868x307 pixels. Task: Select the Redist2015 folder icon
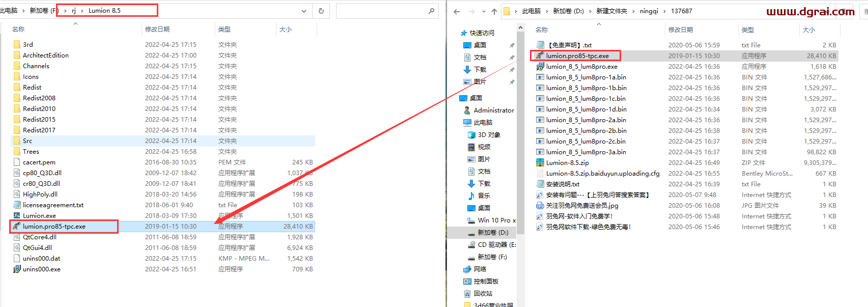[x=17, y=119]
